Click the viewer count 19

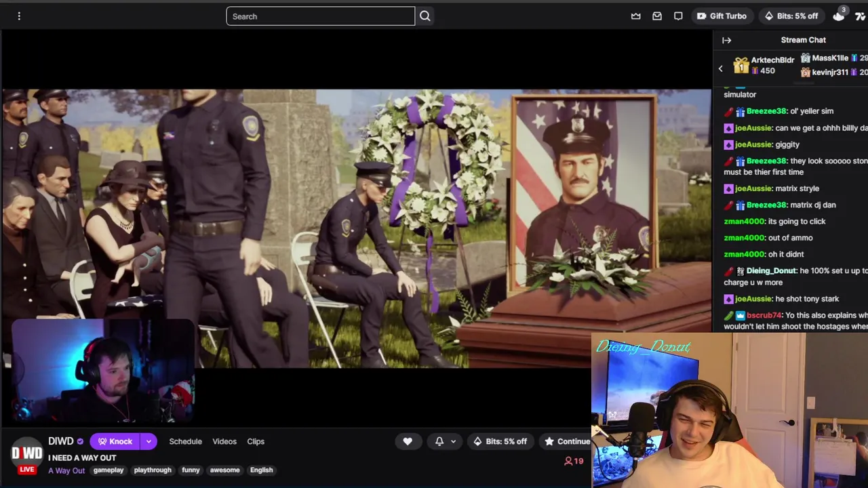click(x=574, y=461)
